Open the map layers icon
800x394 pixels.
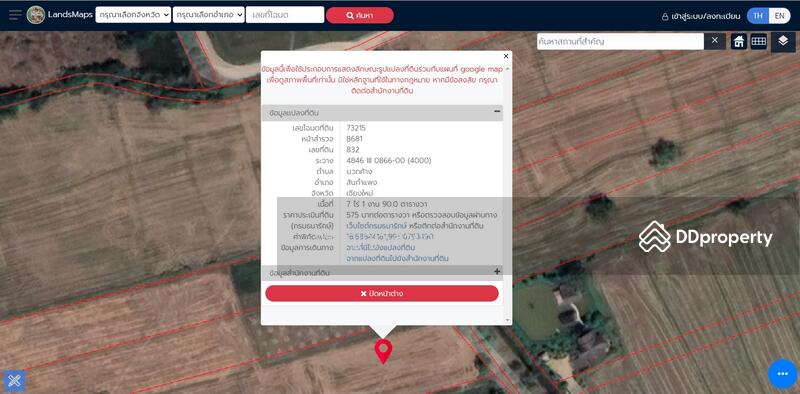coord(783,41)
